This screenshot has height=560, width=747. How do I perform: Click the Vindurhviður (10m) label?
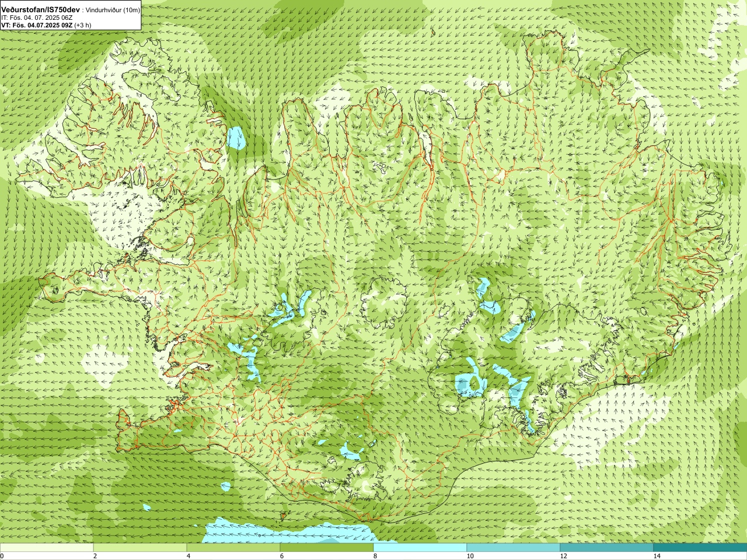pyautogui.click(x=113, y=10)
